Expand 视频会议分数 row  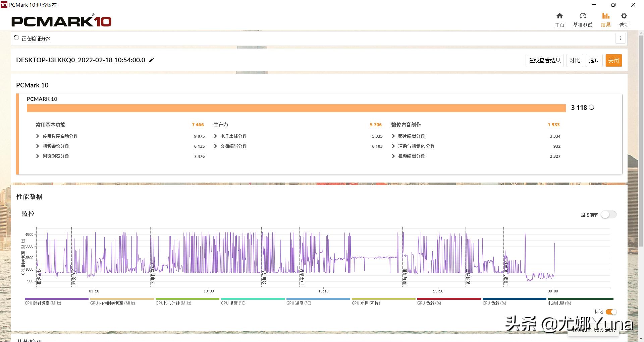[x=38, y=146]
